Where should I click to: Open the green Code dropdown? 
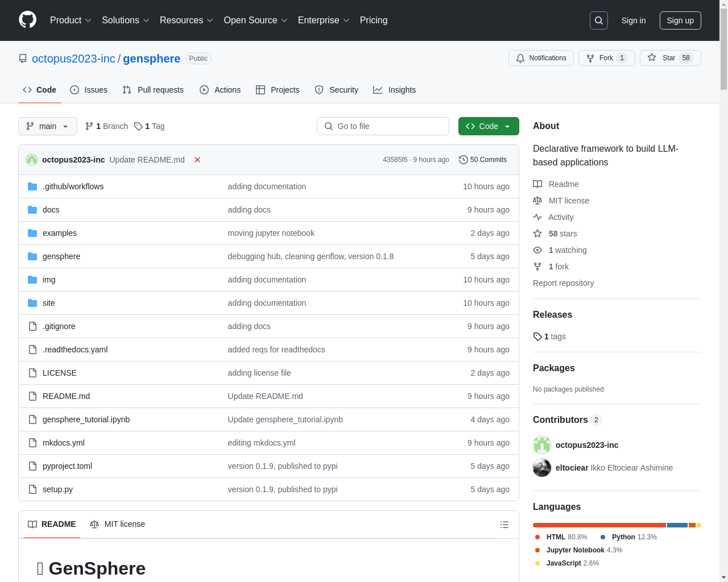[x=489, y=126]
